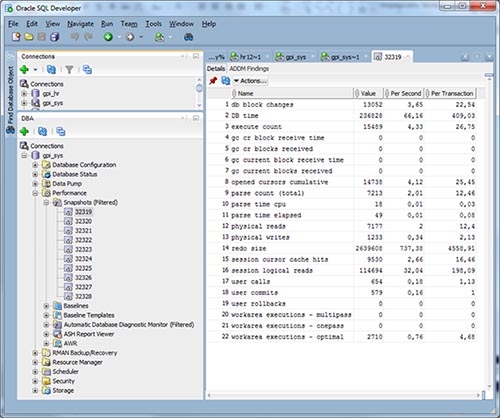The image size is (500, 418).
Task: Collapse the Performance node
Action: click(x=35, y=193)
